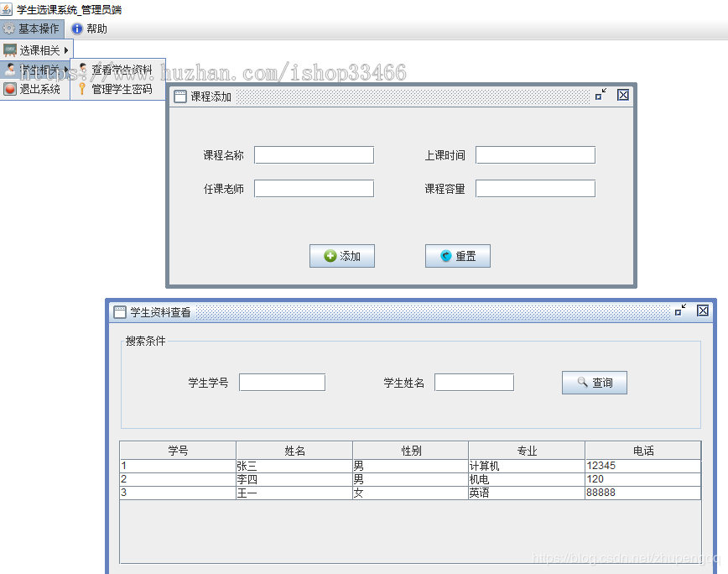This screenshot has height=574, width=728.
Task: Select the phone cell 12345
Action: point(643,466)
